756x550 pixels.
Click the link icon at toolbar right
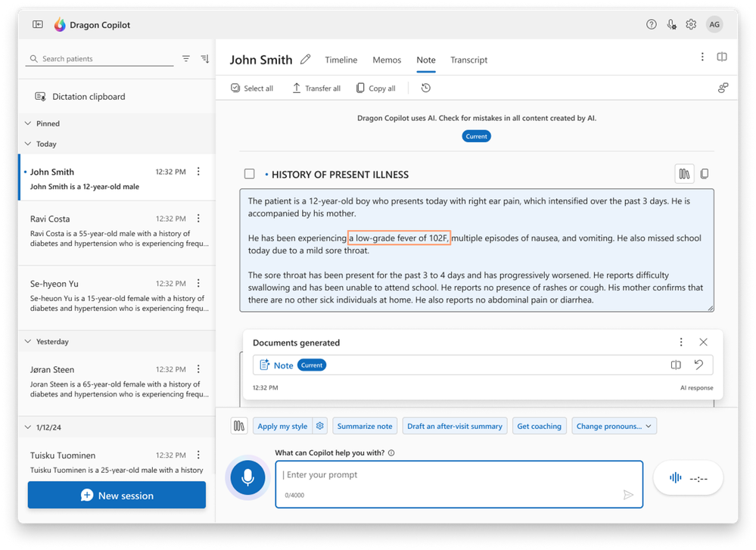[723, 88]
